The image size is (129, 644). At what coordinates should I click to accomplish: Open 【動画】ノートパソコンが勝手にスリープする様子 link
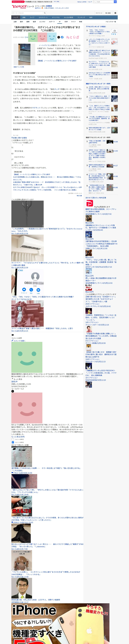[x=57, y=61]
